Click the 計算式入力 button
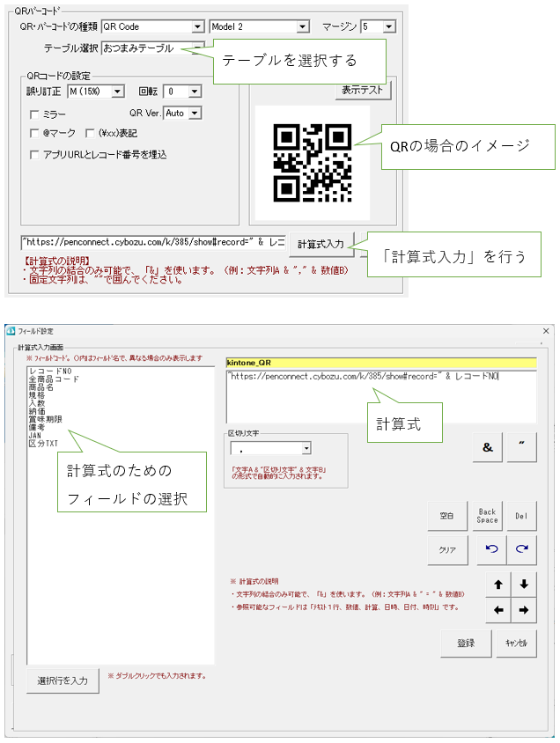The height and width of the screenshot is (743, 560). click(x=321, y=244)
